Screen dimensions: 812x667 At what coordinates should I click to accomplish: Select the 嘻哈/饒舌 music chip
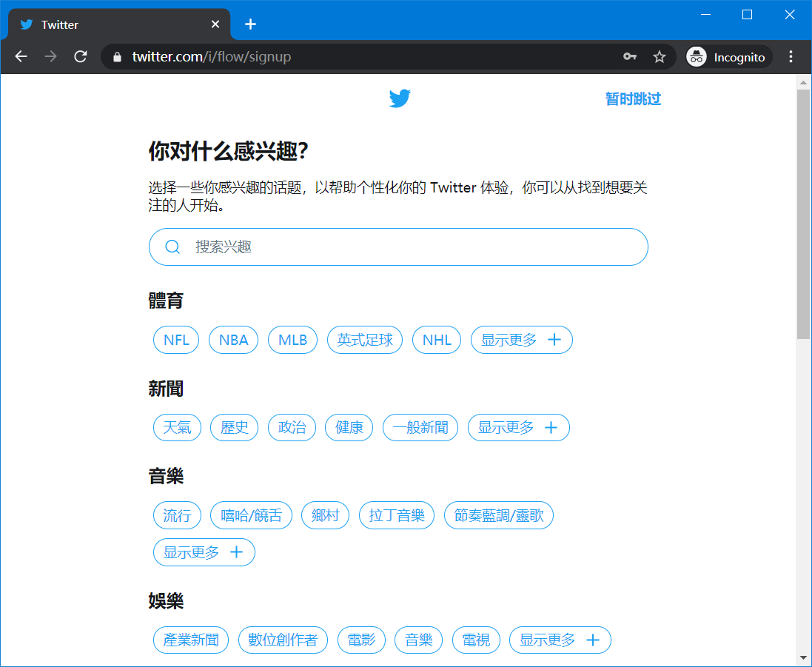[251, 515]
